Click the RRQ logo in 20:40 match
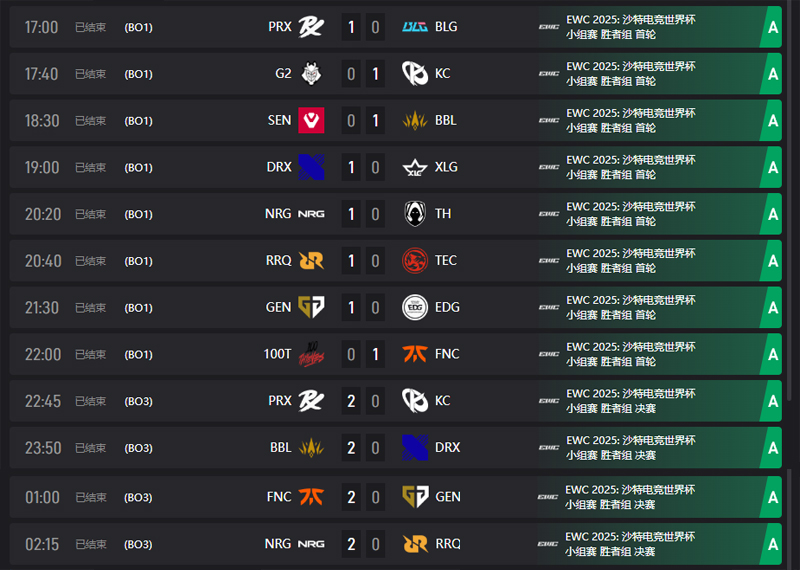Image resolution: width=800 pixels, height=570 pixels. pyautogui.click(x=311, y=261)
